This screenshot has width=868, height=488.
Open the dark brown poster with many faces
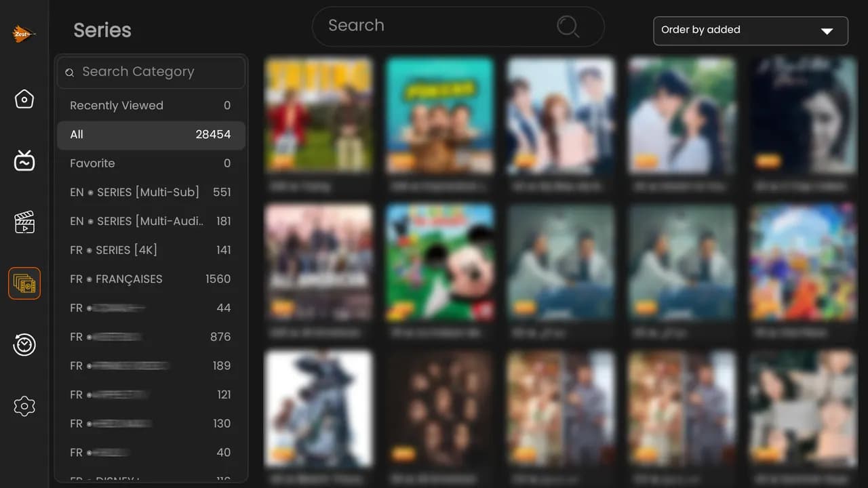point(440,409)
